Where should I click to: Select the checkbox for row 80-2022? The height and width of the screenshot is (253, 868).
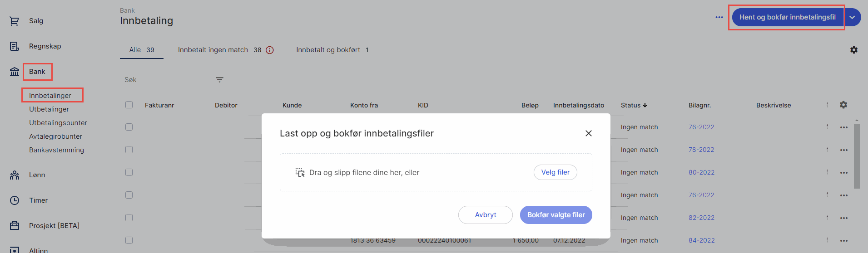point(129,172)
